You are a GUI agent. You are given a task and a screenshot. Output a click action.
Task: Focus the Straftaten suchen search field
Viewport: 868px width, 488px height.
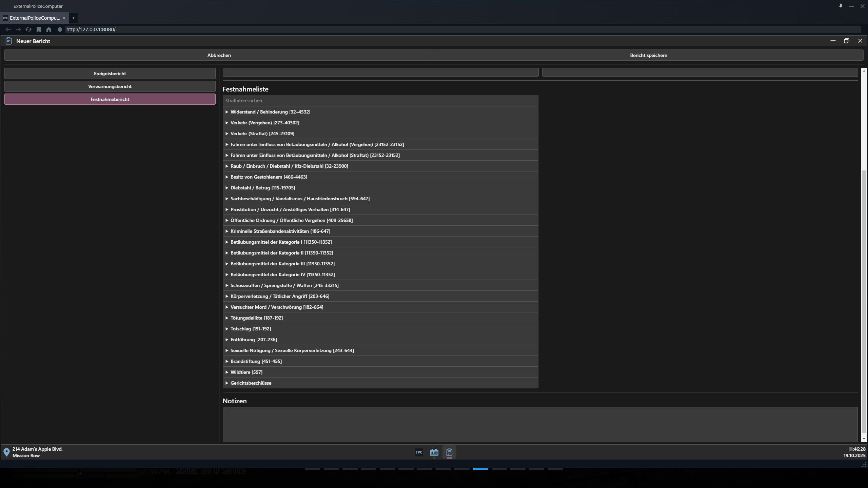click(x=380, y=101)
